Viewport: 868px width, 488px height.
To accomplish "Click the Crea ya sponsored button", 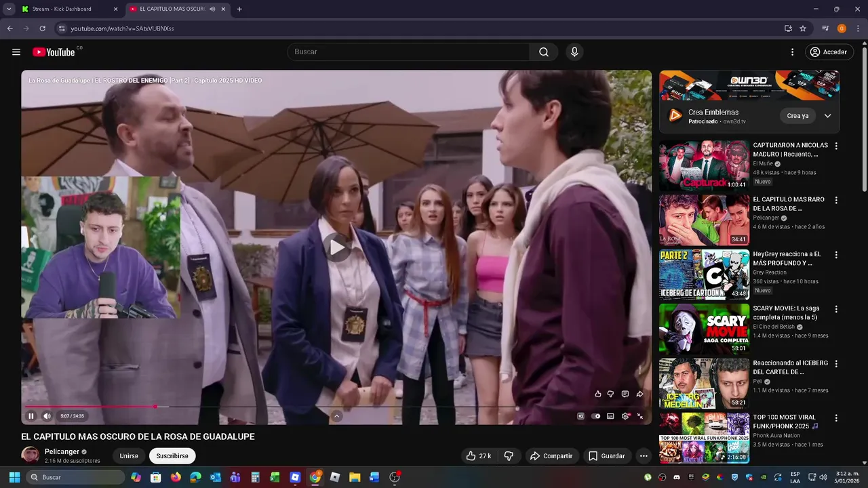I will [x=797, y=116].
